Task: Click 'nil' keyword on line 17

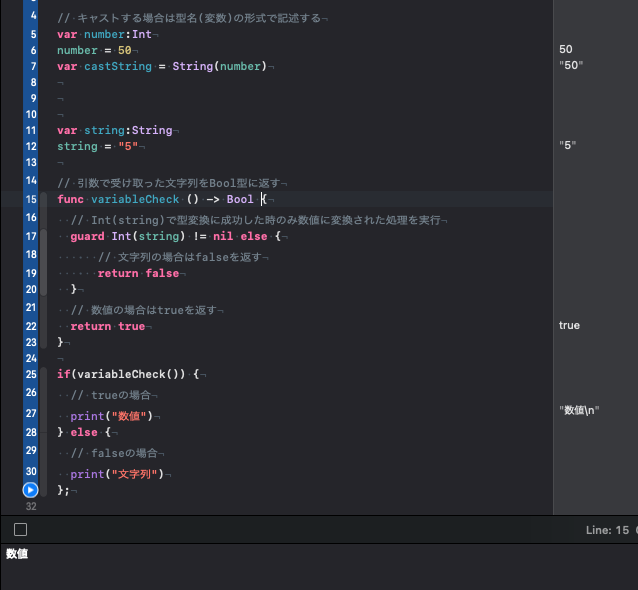Action: click(x=223, y=236)
